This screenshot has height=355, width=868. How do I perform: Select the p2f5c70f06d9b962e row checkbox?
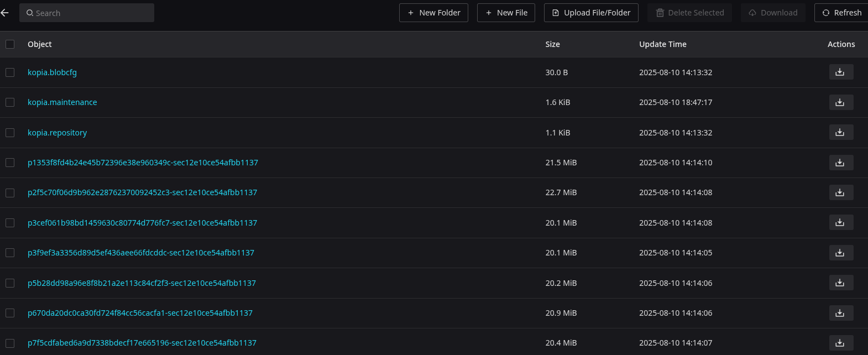(x=10, y=193)
